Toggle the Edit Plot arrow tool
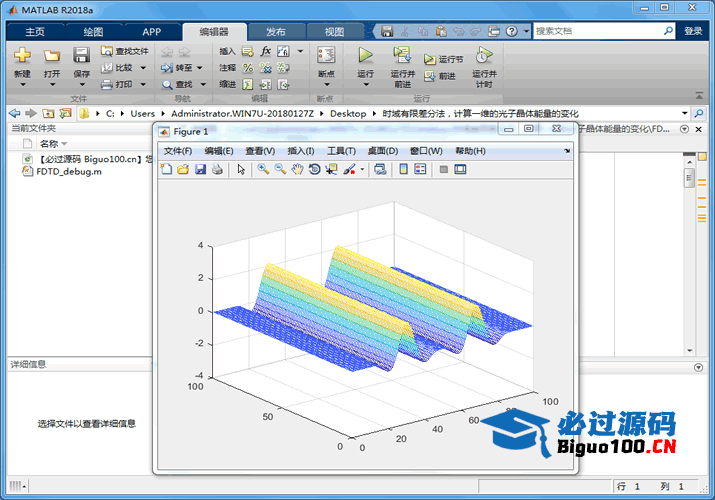The image size is (715, 500). pos(241,170)
